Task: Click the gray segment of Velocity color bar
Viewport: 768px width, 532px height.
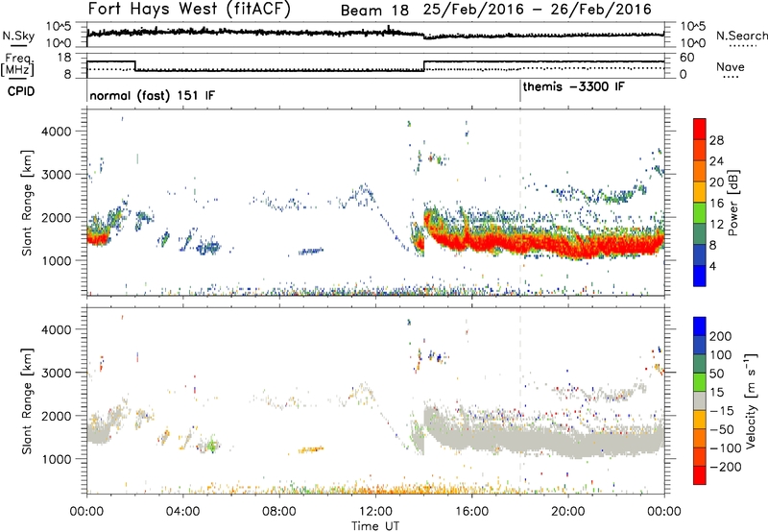Action: (700, 401)
